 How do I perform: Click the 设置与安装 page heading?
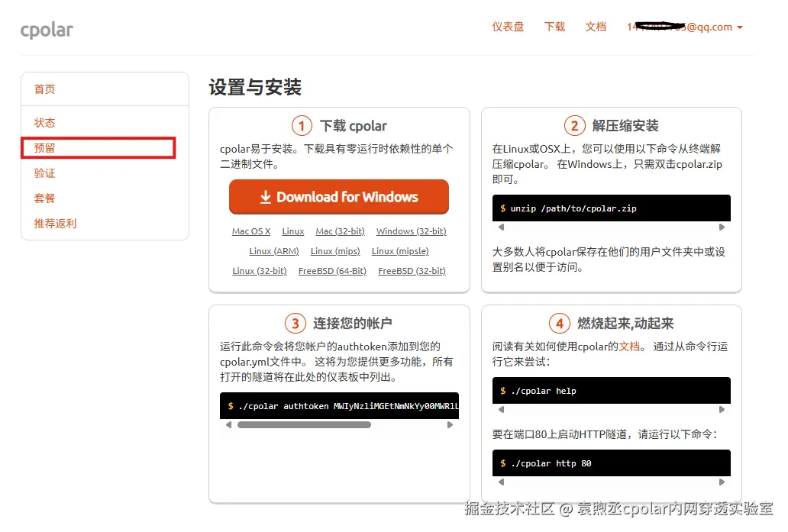[x=255, y=87]
